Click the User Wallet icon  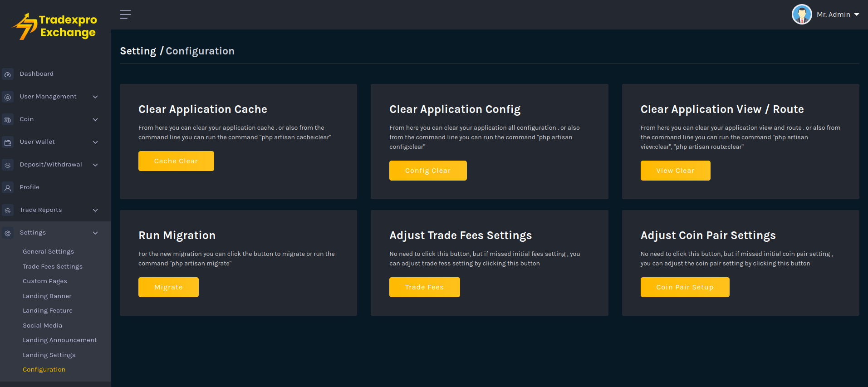(x=8, y=142)
